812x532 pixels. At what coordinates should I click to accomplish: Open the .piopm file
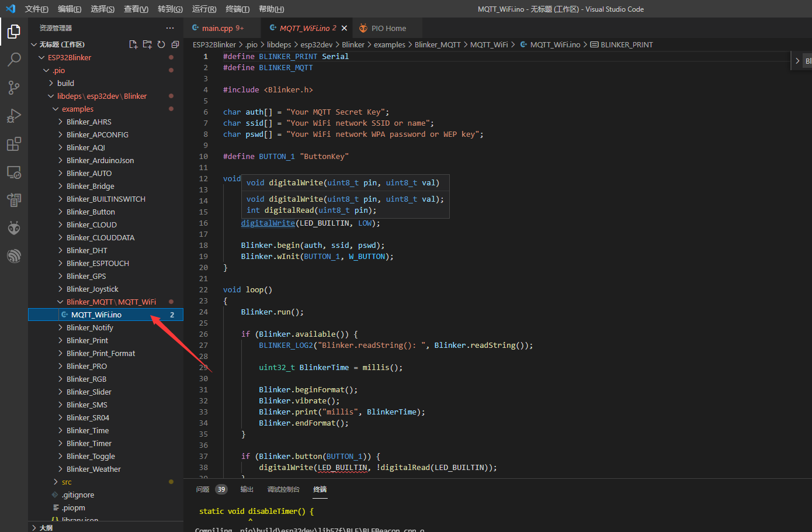[106, 507]
